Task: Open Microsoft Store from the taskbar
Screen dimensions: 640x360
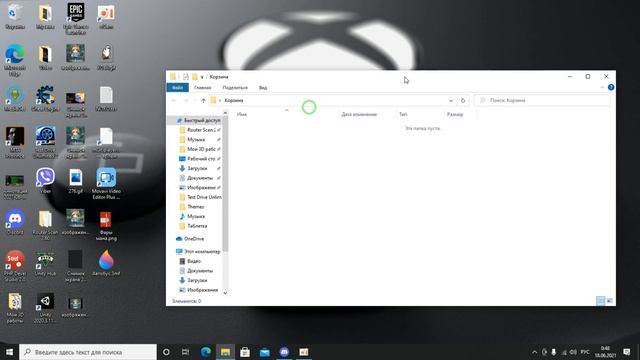Action: (x=245, y=352)
